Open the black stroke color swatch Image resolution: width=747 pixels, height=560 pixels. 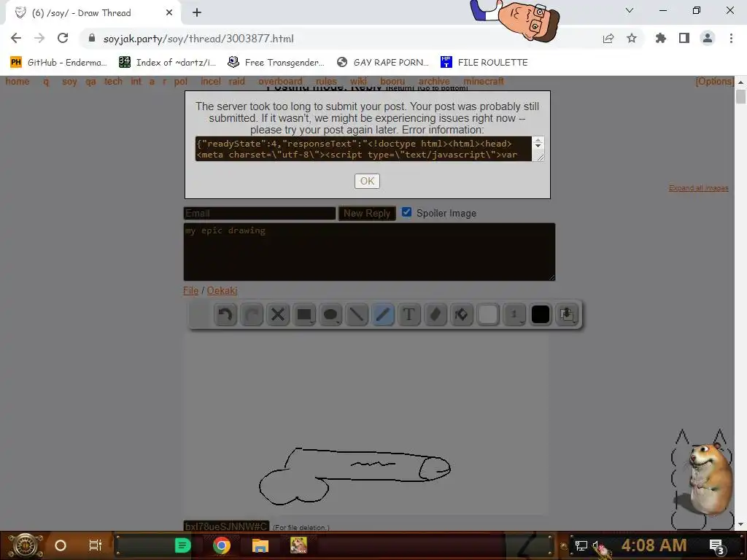(541, 314)
